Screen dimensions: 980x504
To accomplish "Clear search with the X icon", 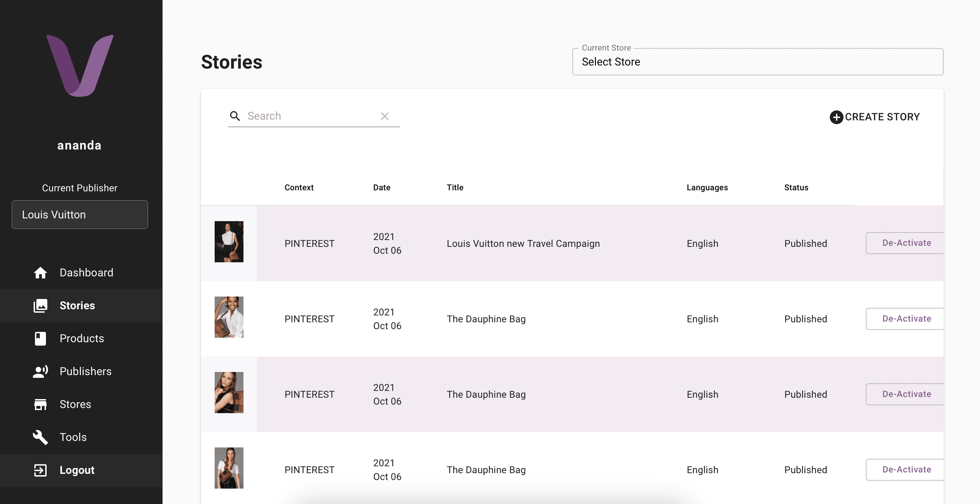I will [385, 116].
